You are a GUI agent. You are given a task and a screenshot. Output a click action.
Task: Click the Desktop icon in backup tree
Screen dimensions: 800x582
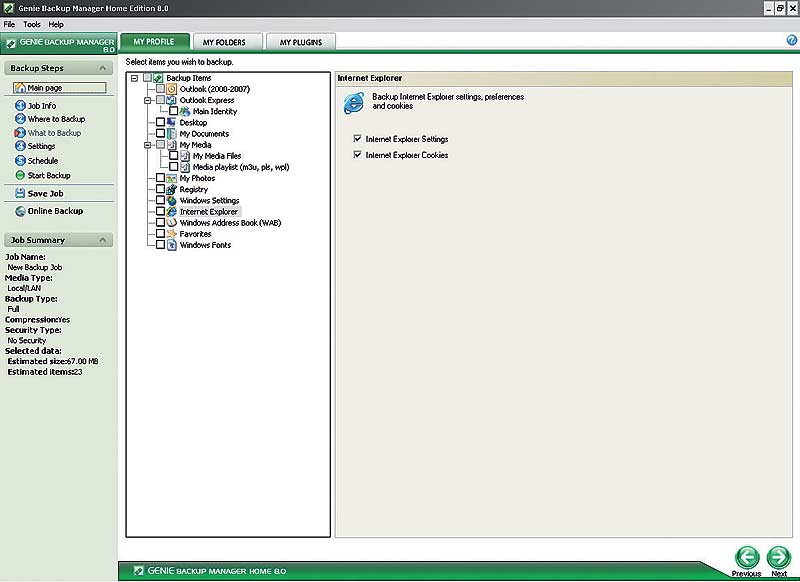click(x=172, y=122)
